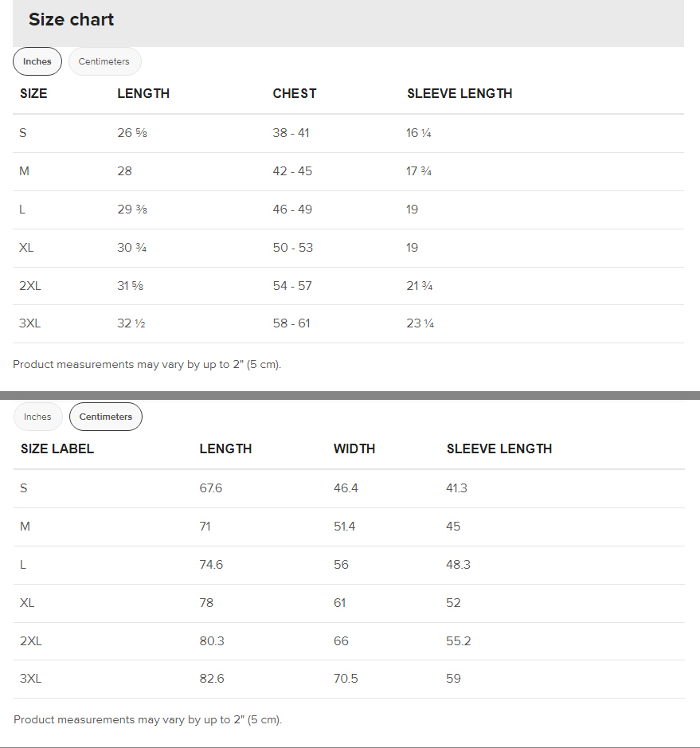Click the SLEEVE LENGTH header in the inches table
This screenshot has width=700, height=748.
click(459, 93)
